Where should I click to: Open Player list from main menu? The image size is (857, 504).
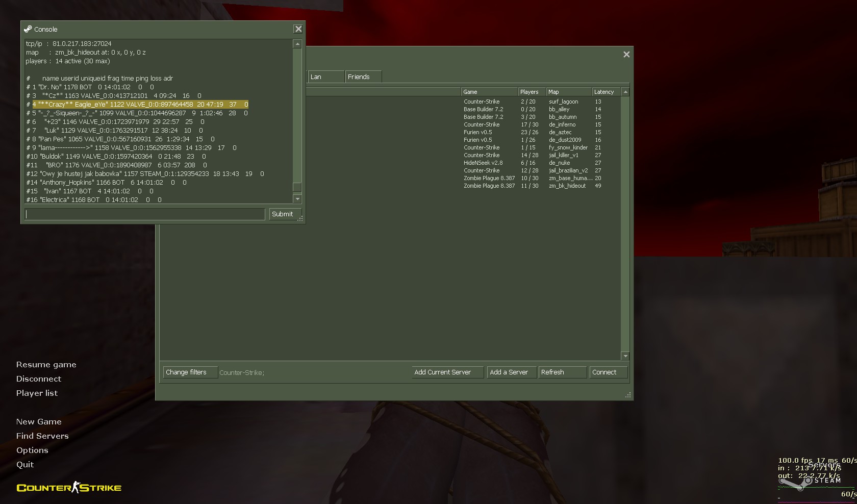click(37, 393)
